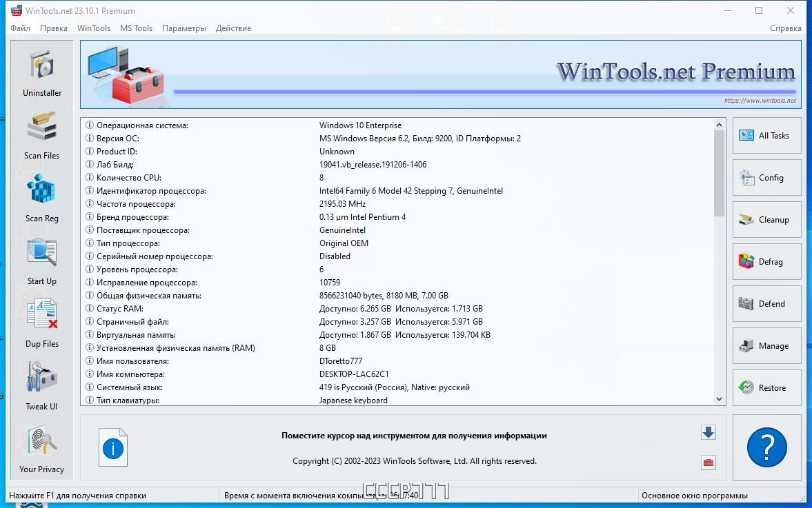The image size is (812, 508).
Task: Click the large blue question mark help icon
Action: (767, 447)
